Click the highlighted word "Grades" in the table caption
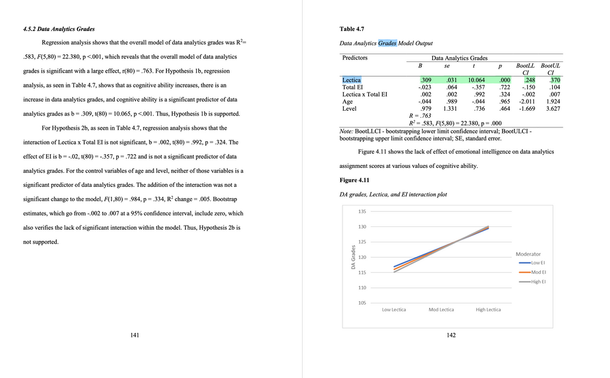The image size is (610, 378). pyautogui.click(x=387, y=43)
